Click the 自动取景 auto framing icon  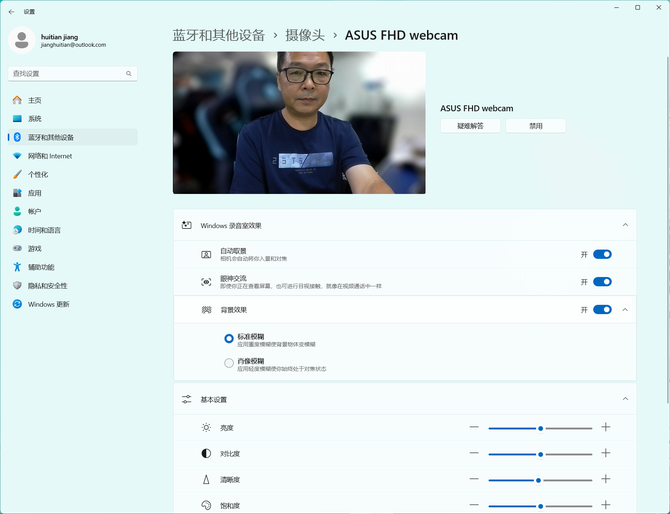pyautogui.click(x=206, y=255)
